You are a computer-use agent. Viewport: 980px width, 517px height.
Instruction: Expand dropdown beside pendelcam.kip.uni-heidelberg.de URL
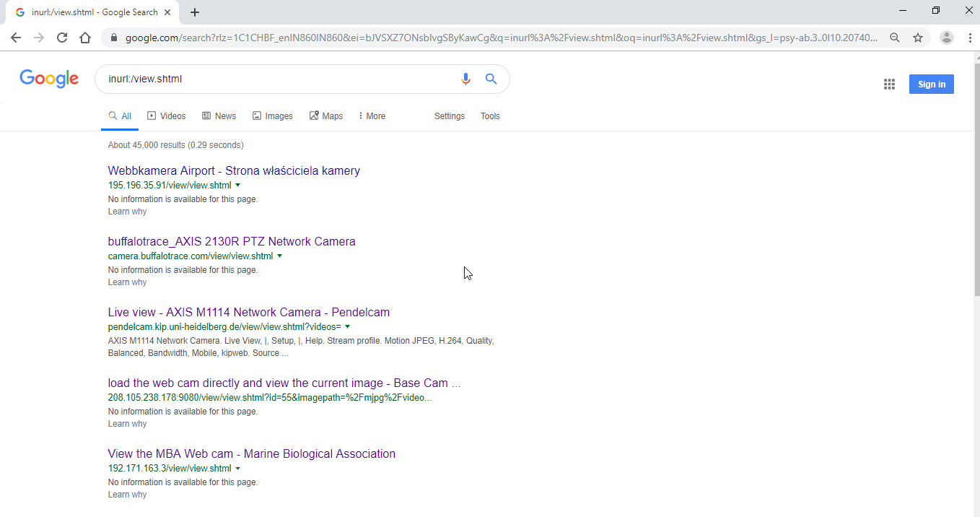tap(347, 327)
